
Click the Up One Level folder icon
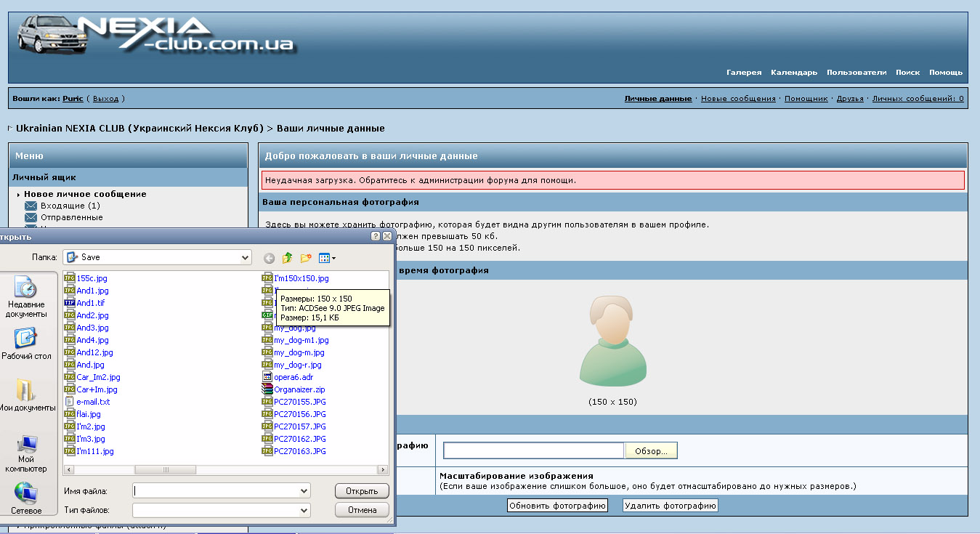pos(288,258)
